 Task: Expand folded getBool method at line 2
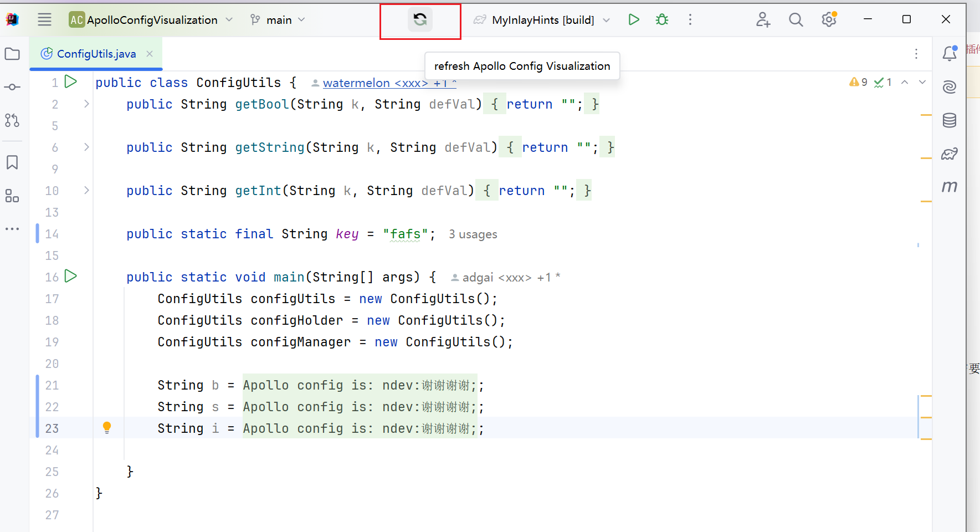pos(86,104)
